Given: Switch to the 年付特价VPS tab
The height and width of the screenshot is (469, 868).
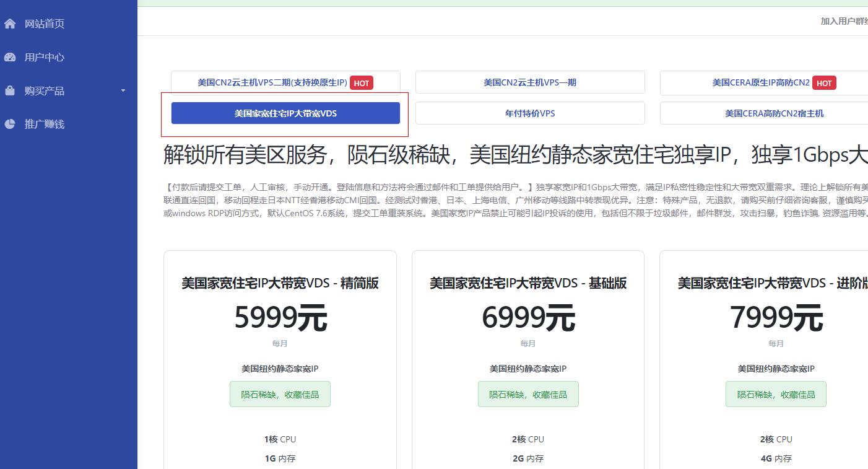Looking at the screenshot, I should pos(530,113).
